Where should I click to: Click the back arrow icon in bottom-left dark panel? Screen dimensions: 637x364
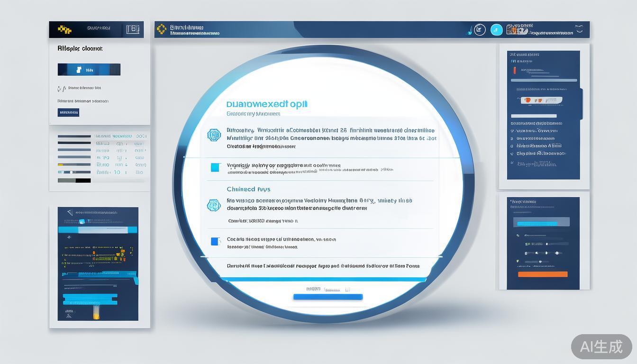[70, 213]
